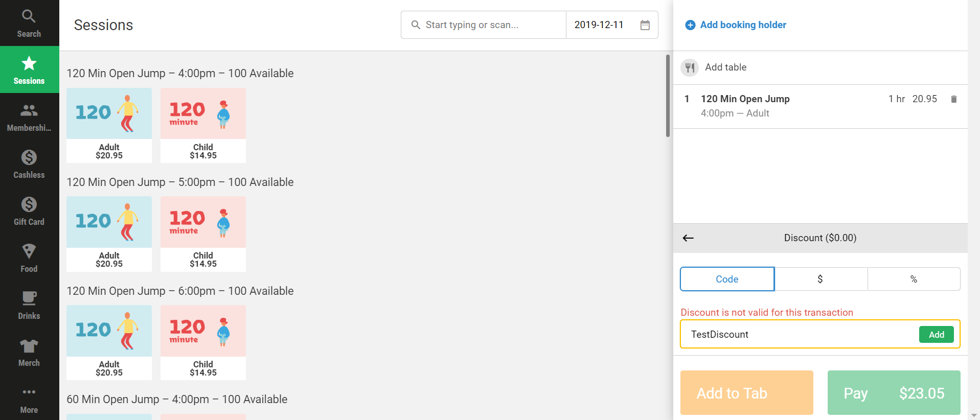Click the calendar icon beside the date
Screen dimensions: 980x420
645,25
